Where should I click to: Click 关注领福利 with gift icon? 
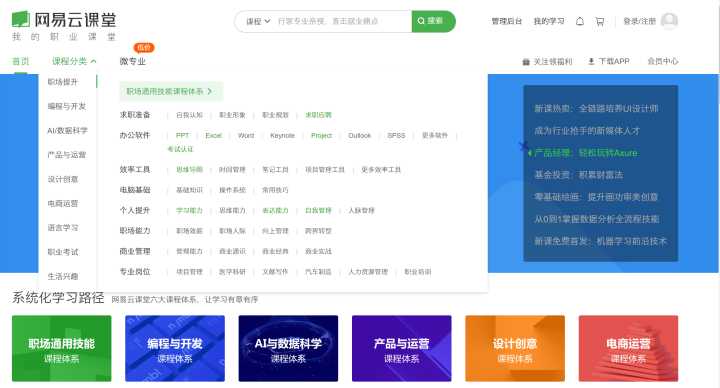[547, 61]
